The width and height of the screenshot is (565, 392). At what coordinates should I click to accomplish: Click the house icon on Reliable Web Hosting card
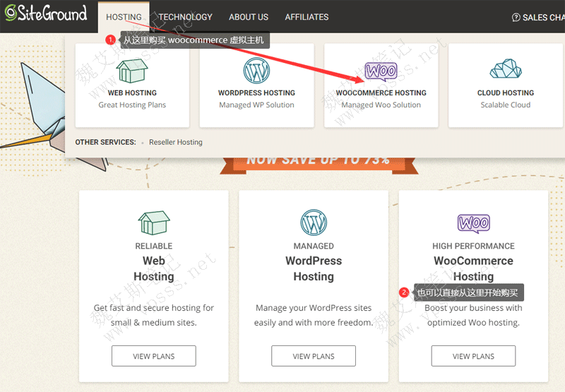(154, 222)
